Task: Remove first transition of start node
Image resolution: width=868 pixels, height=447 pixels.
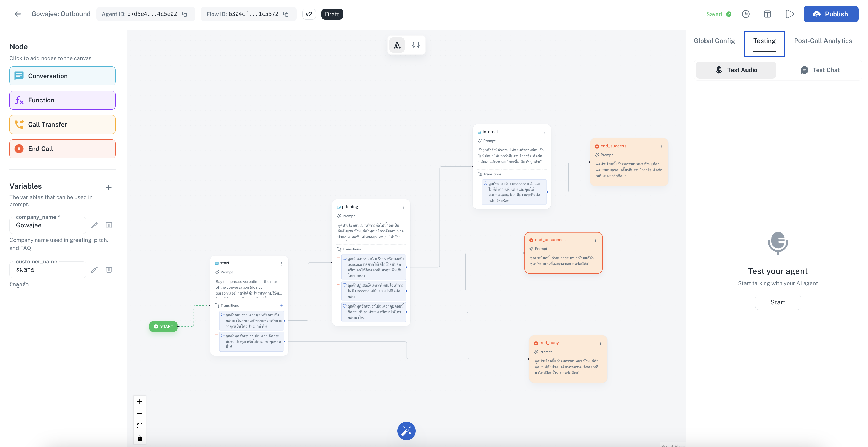Action: pyautogui.click(x=216, y=314)
